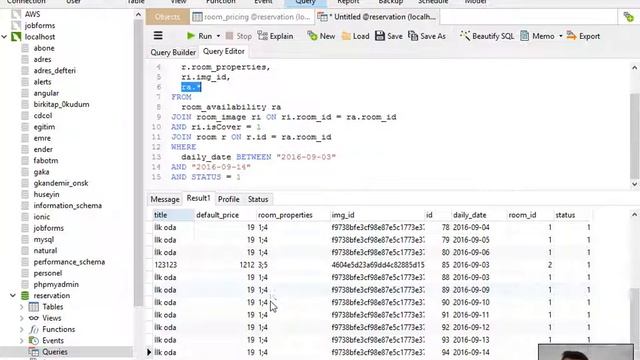Open the Query menu in main toolbar
The image size is (640, 360).
point(305,2)
